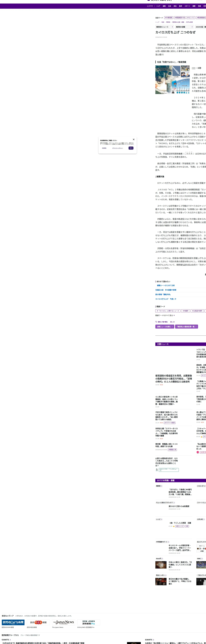Screen dimensions: 206x644
Task: Click the 速報ニュースを読む button
Action: [165, 327]
